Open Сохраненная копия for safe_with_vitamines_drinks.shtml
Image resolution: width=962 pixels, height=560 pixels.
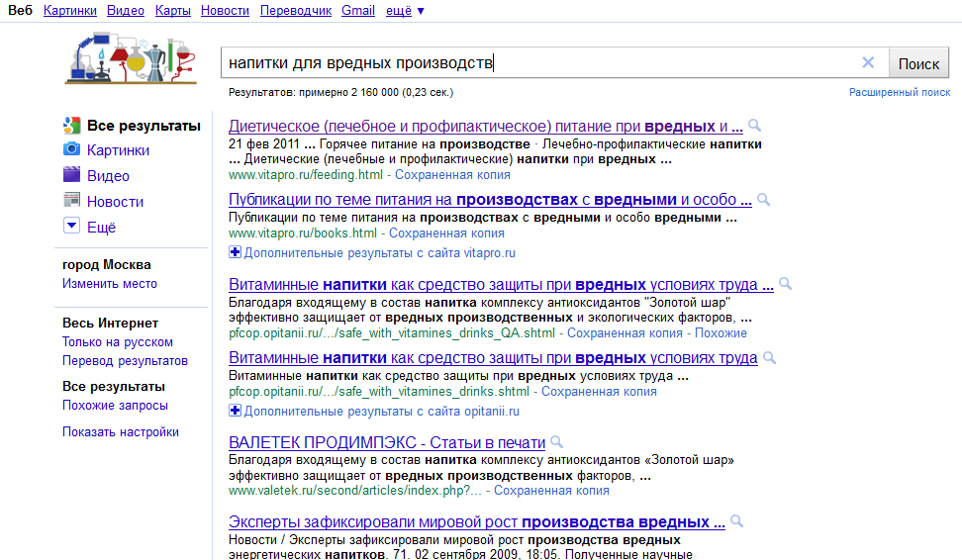tap(599, 392)
